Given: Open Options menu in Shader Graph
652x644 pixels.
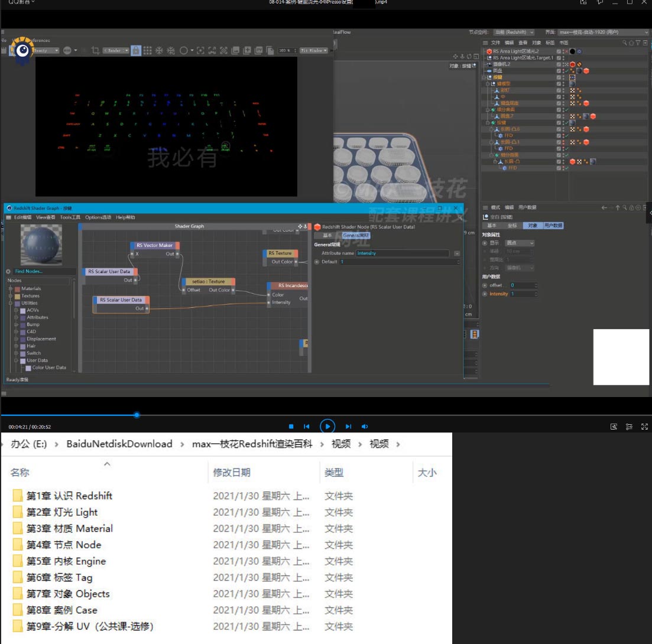Looking at the screenshot, I should (98, 217).
